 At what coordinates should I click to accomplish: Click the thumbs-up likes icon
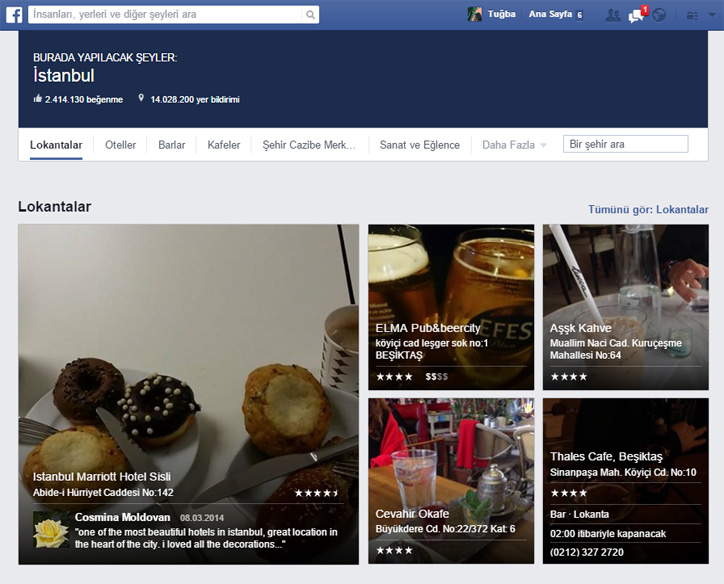(x=38, y=98)
